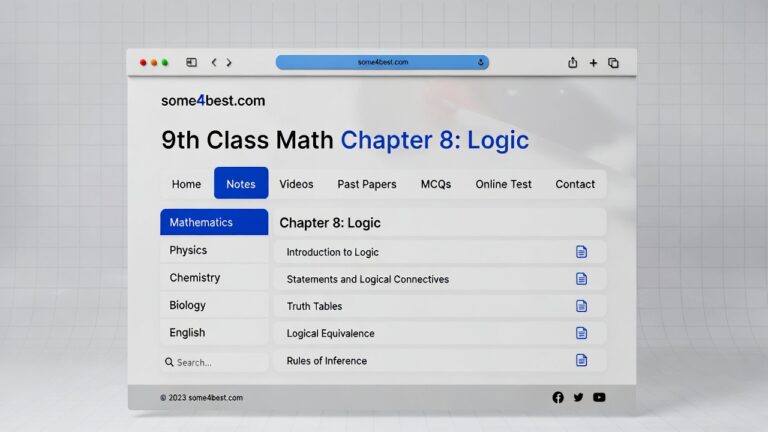Maximize the window with green button
This screenshot has height=432, width=768.
tap(165, 63)
